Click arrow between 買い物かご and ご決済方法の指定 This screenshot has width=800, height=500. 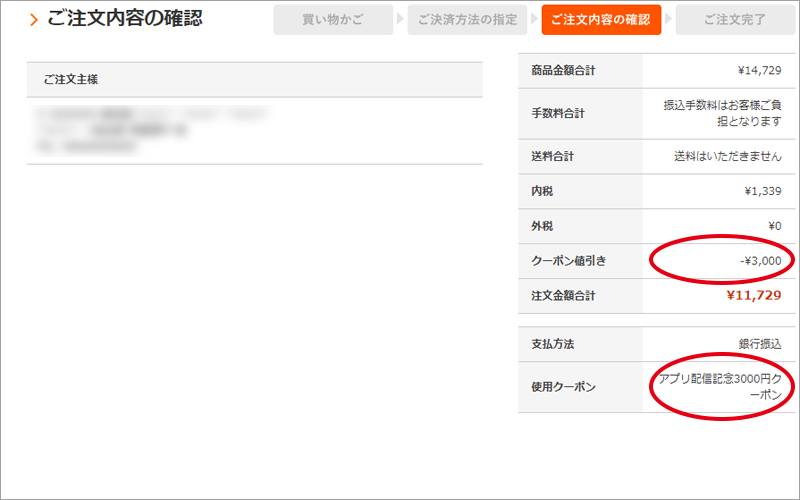tap(400, 20)
